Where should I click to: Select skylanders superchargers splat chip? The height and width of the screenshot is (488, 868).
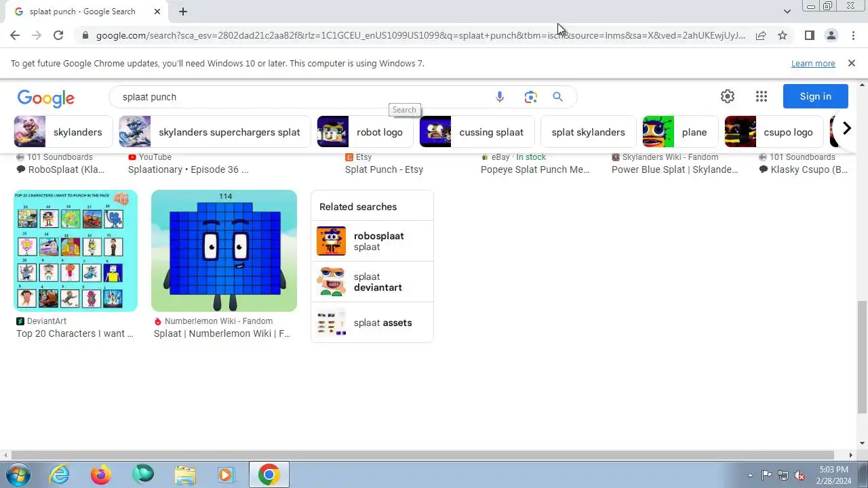click(x=214, y=132)
